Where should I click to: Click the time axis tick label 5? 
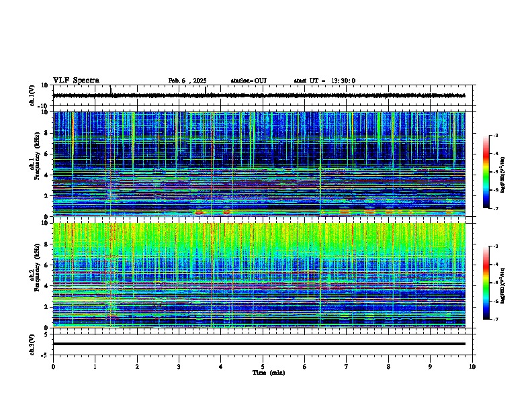pyautogui.click(x=263, y=366)
